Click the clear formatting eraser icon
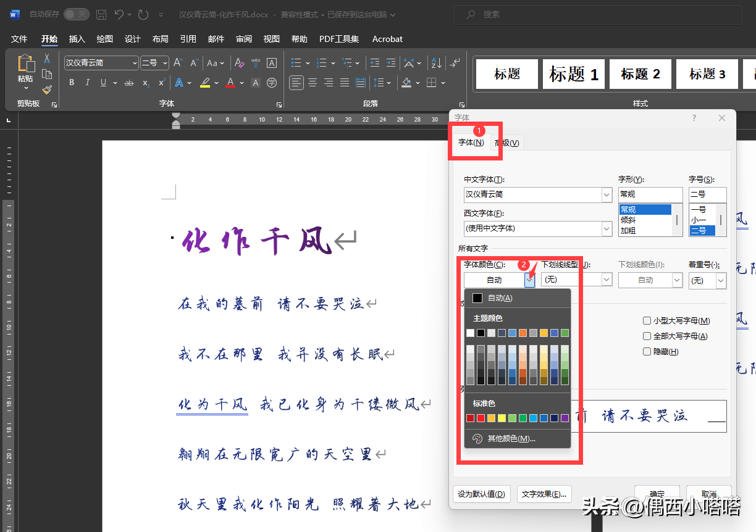 239,63
